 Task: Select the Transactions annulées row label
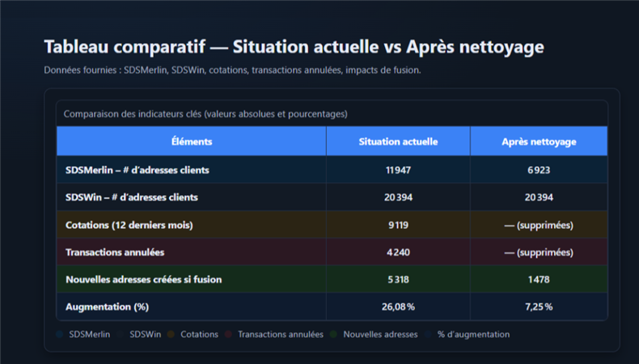115,252
